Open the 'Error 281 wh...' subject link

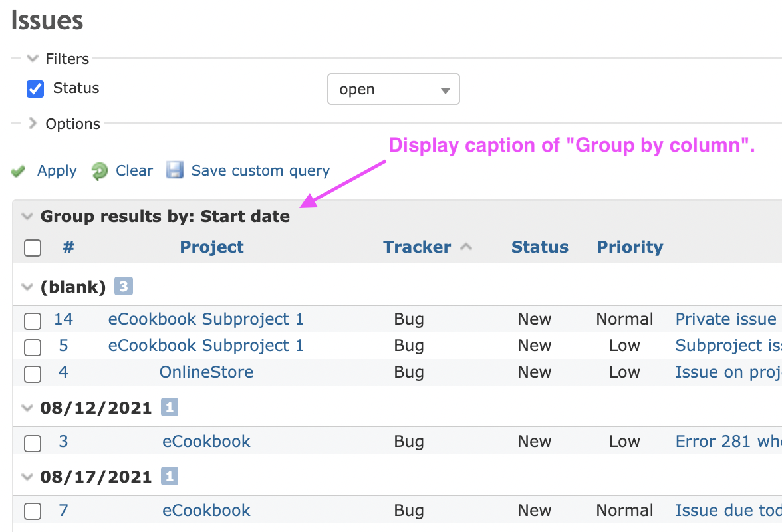[728, 441]
